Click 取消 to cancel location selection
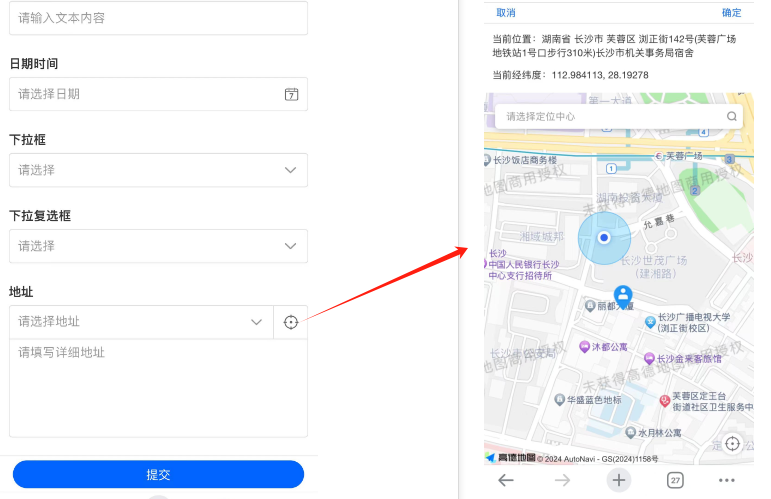The height and width of the screenshot is (499, 771). pos(506,13)
